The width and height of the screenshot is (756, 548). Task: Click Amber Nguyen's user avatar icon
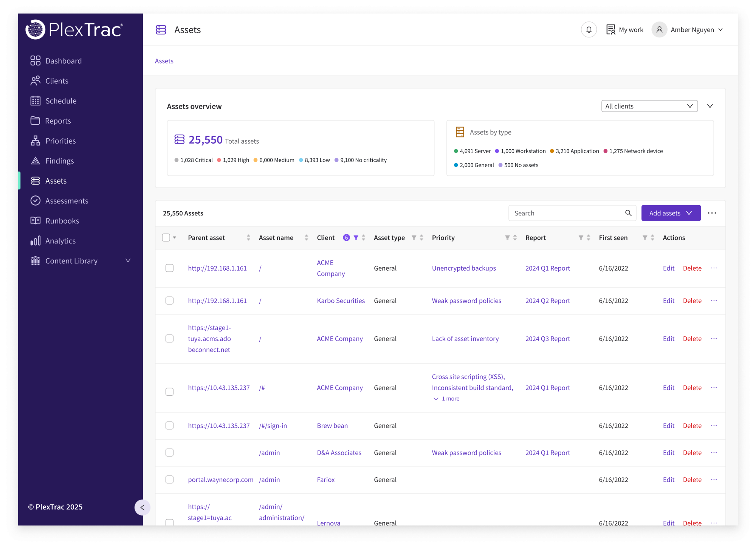tap(659, 30)
